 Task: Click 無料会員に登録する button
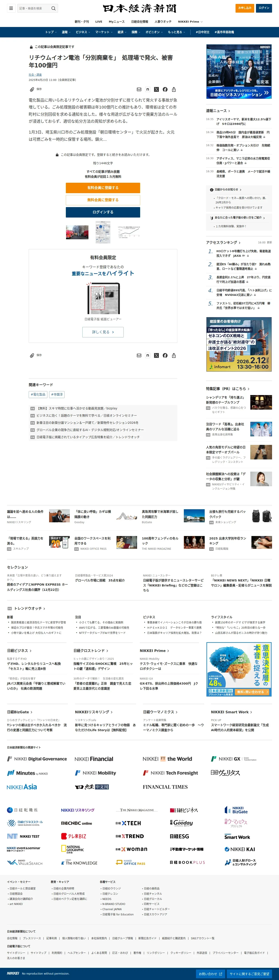103,200
